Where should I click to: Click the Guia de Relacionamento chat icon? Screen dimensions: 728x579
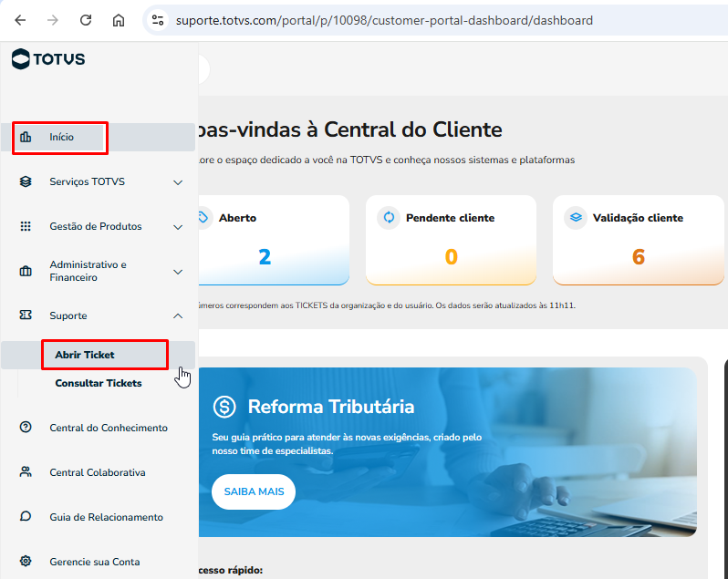click(26, 516)
